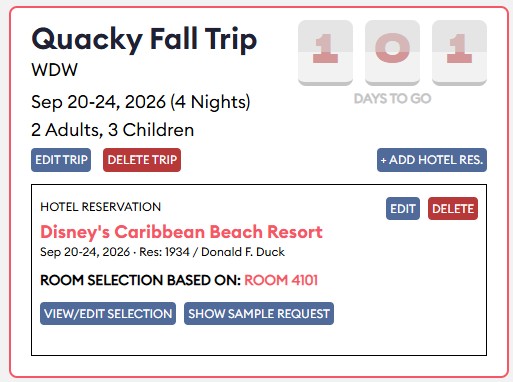Select the Quacky Fall Trip title

[144, 40]
